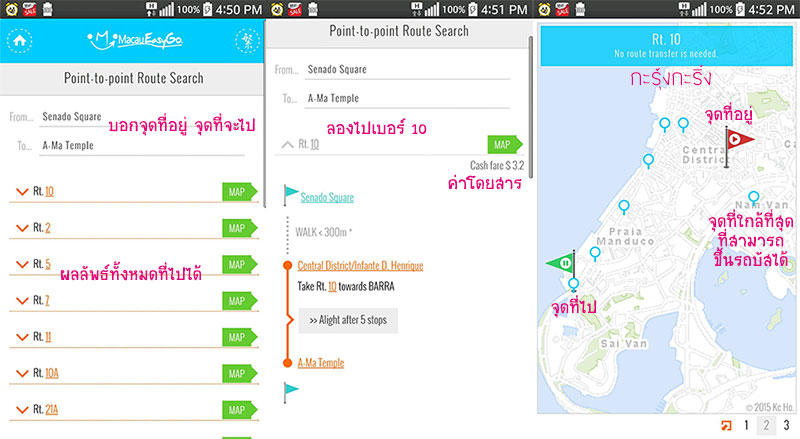Tap 'Alight after 5 stops' button
Image resolution: width=800 pixels, height=439 pixels.
348,321
